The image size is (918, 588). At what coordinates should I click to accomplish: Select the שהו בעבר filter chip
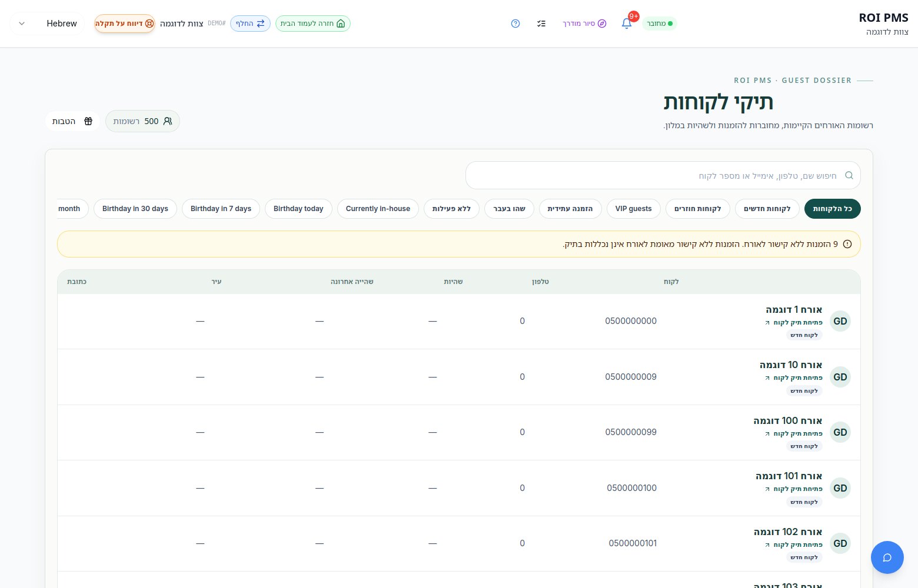tap(510, 209)
